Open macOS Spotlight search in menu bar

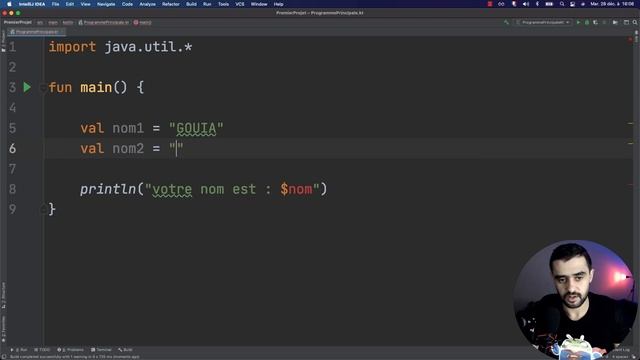point(562,4)
